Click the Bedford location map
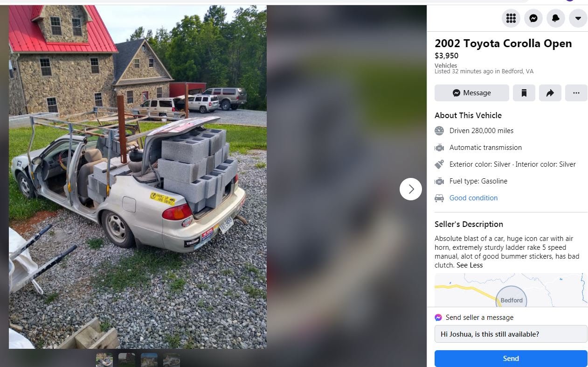The width and height of the screenshot is (588, 367). click(511, 290)
